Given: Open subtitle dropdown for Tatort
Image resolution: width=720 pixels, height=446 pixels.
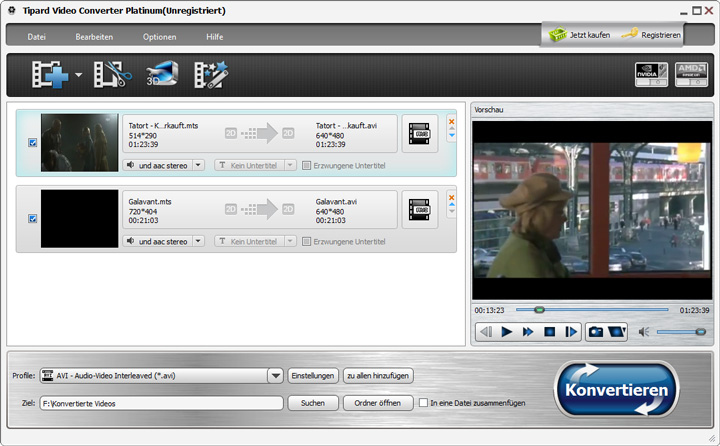Looking at the screenshot, I should [290, 165].
